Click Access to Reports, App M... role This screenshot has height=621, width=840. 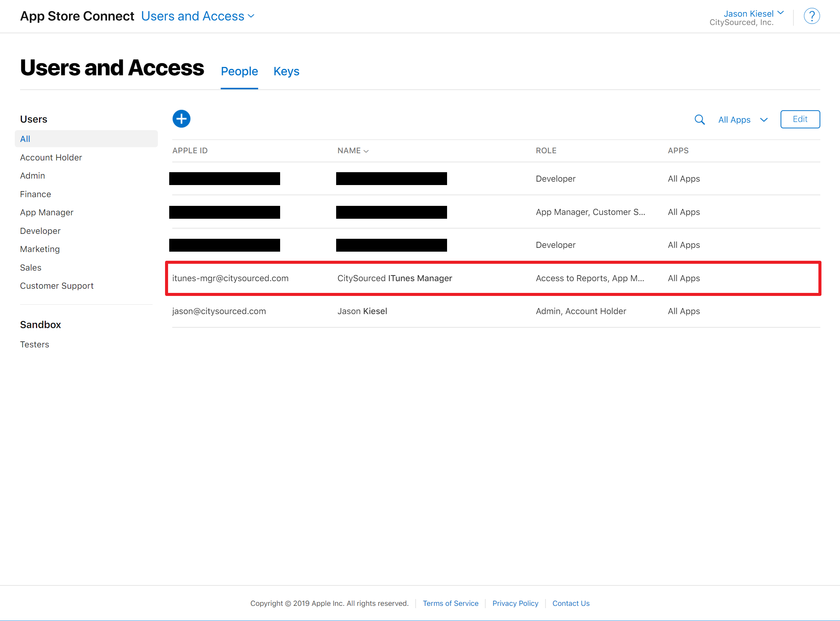point(590,278)
